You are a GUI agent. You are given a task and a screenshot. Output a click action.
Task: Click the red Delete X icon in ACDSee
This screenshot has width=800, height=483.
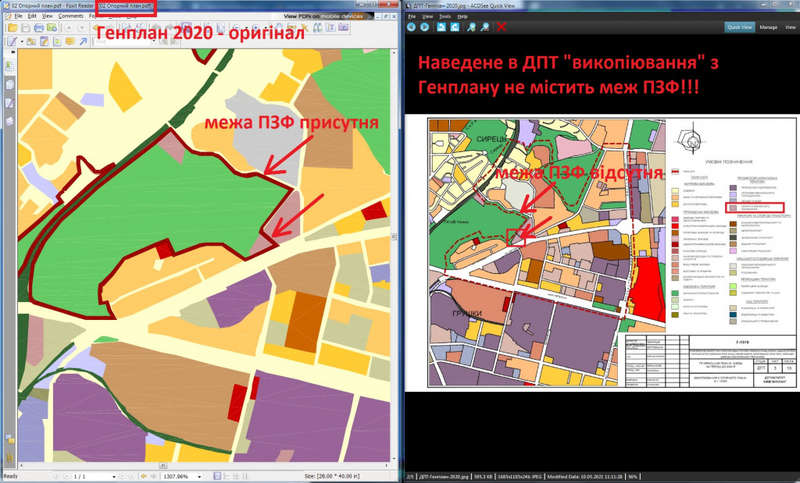(x=501, y=27)
